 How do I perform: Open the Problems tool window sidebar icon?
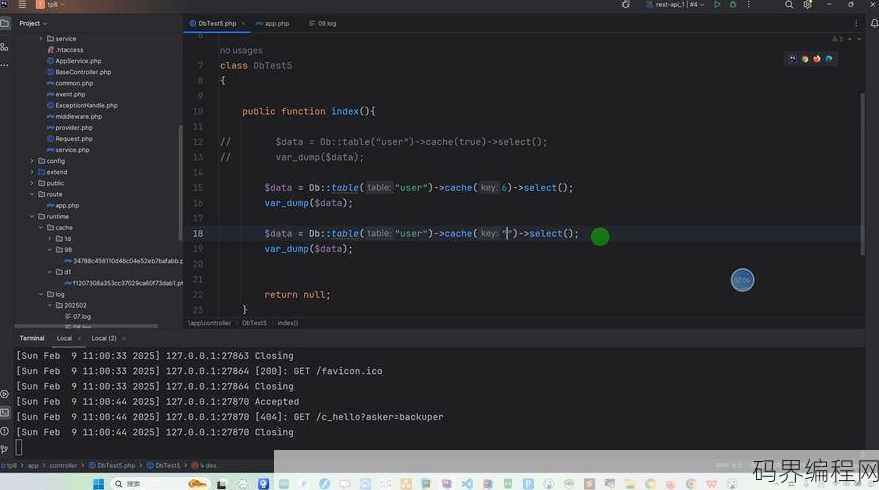tap(4, 431)
